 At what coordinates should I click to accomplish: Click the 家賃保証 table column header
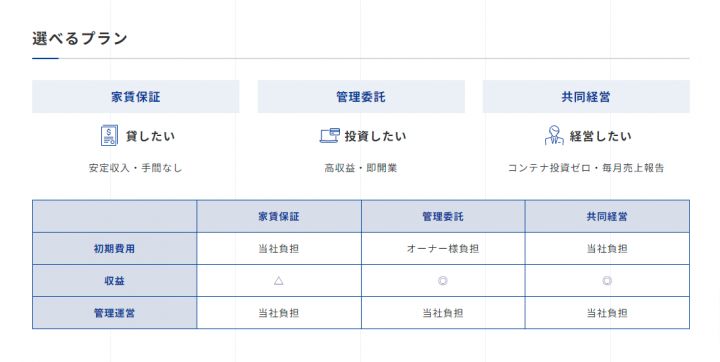[279, 216]
